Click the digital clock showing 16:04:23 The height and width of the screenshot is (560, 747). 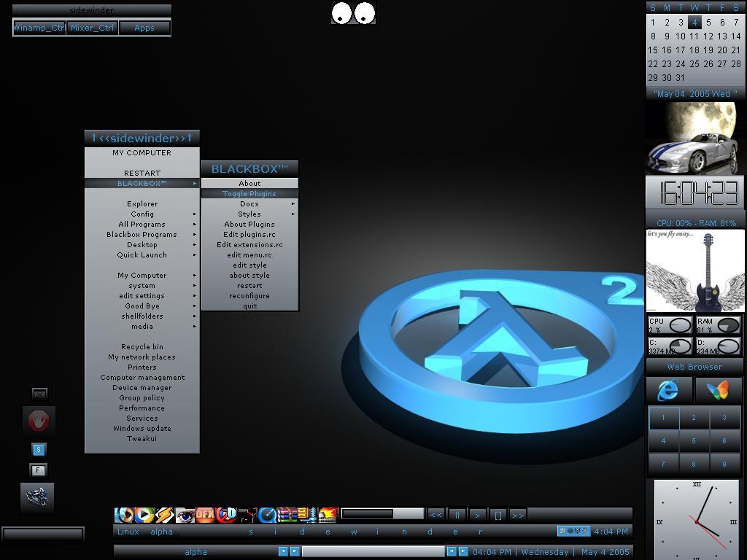click(x=694, y=192)
